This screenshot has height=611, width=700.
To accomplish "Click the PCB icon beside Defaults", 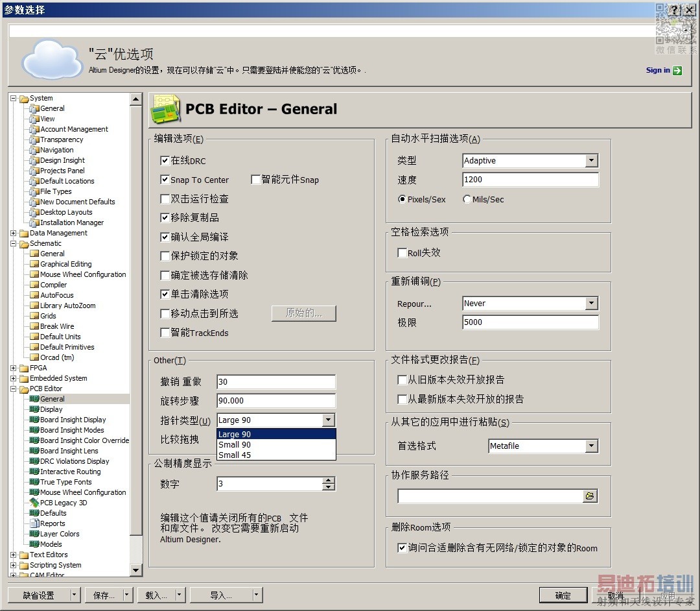I will [x=34, y=513].
